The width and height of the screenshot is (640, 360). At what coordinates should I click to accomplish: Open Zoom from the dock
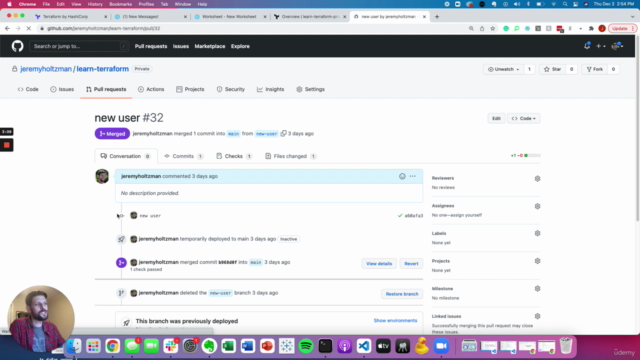(441, 346)
